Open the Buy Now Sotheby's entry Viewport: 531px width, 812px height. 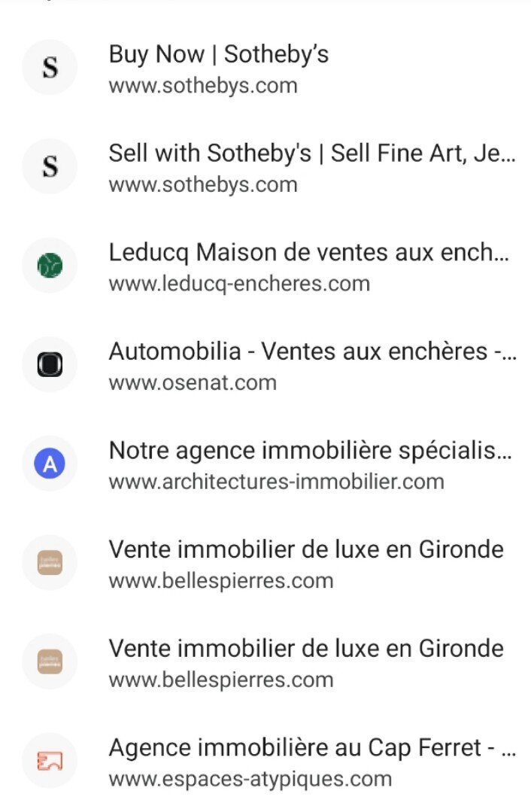(x=265, y=68)
